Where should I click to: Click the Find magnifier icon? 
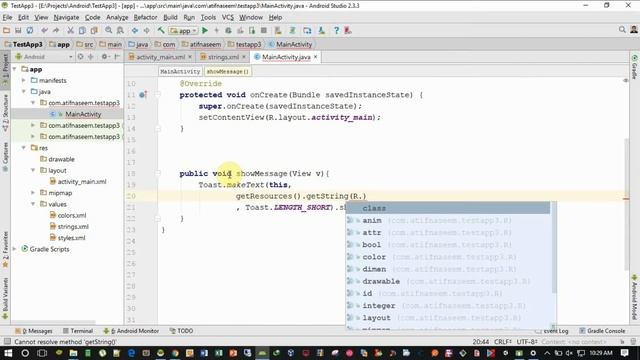click(109, 31)
